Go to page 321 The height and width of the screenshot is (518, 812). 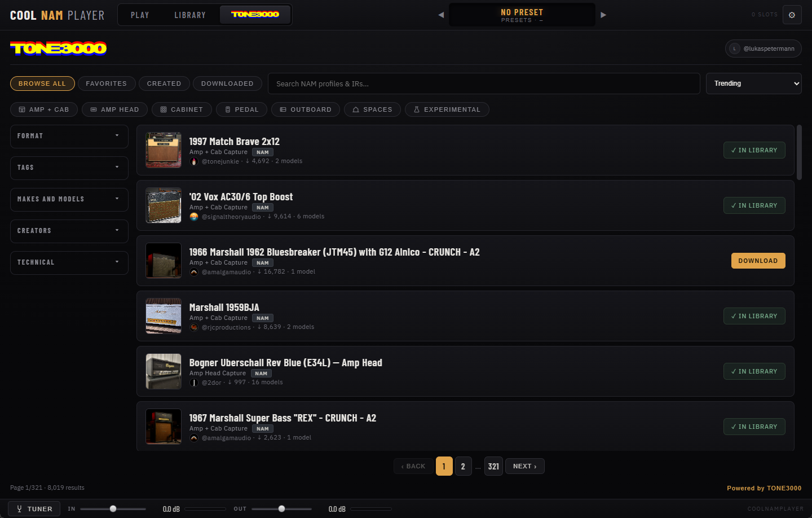(x=493, y=466)
